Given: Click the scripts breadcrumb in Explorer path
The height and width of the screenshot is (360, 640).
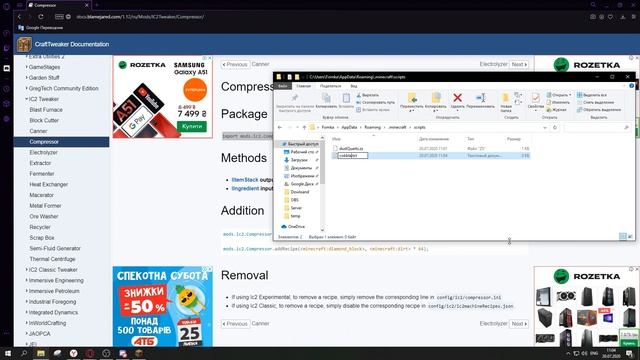Looking at the screenshot, I should 419,127.
